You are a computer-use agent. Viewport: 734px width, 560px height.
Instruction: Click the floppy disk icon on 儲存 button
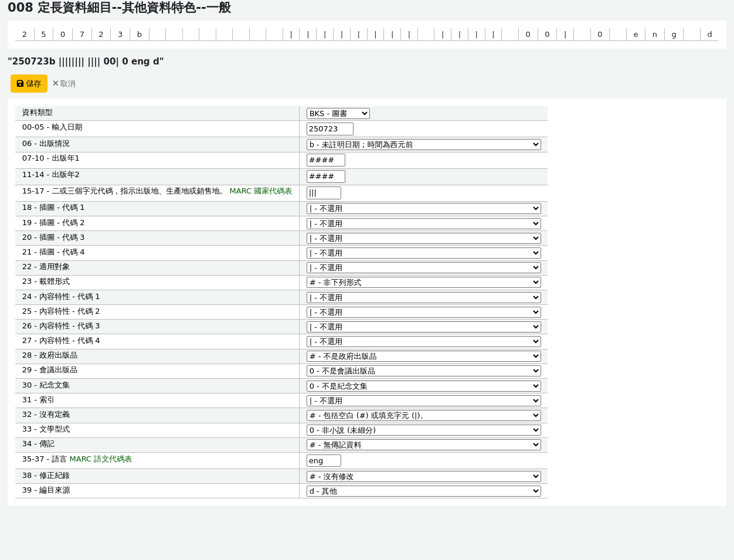(20, 84)
